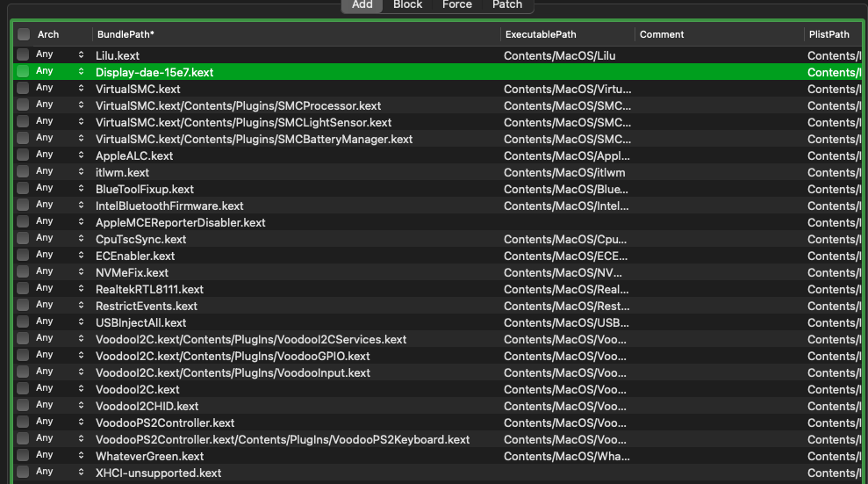Switch to the Block tab
868x484 pixels.
click(x=407, y=5)
